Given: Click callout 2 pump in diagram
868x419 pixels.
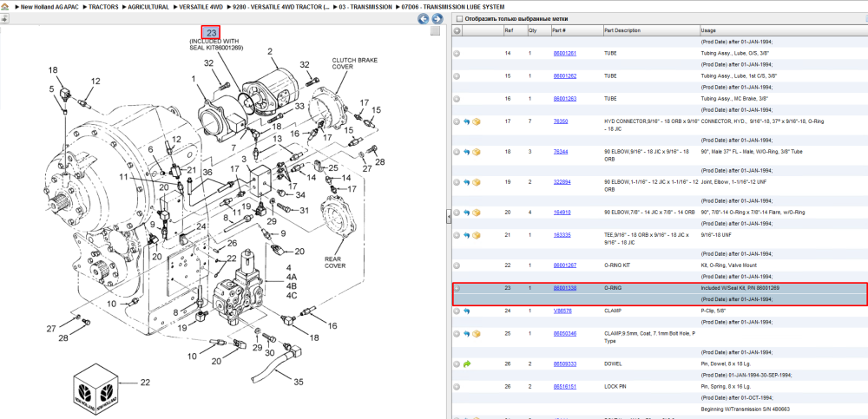Looking at the screenshot, I should tap(270, 51).
